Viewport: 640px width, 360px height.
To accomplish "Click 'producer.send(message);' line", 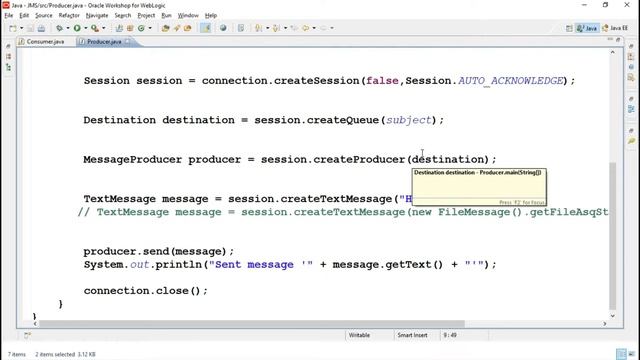I will coord(159,251).
